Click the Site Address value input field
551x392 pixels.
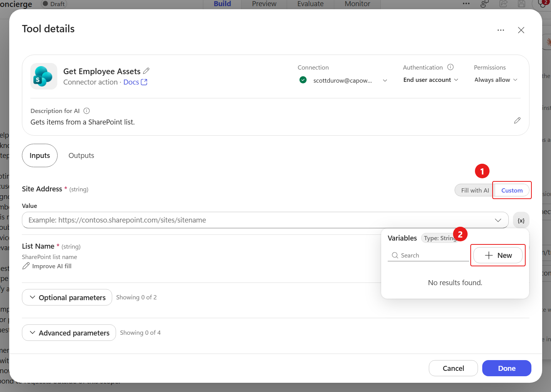click(265, 220)
